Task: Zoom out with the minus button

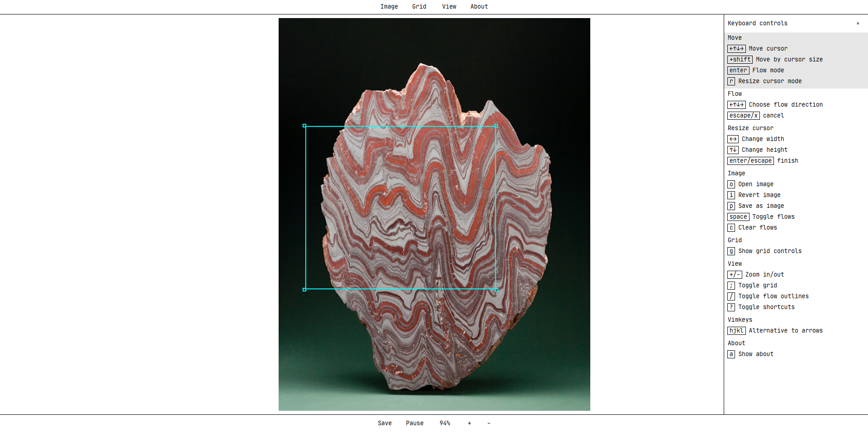Action: (x=489, y=423)
